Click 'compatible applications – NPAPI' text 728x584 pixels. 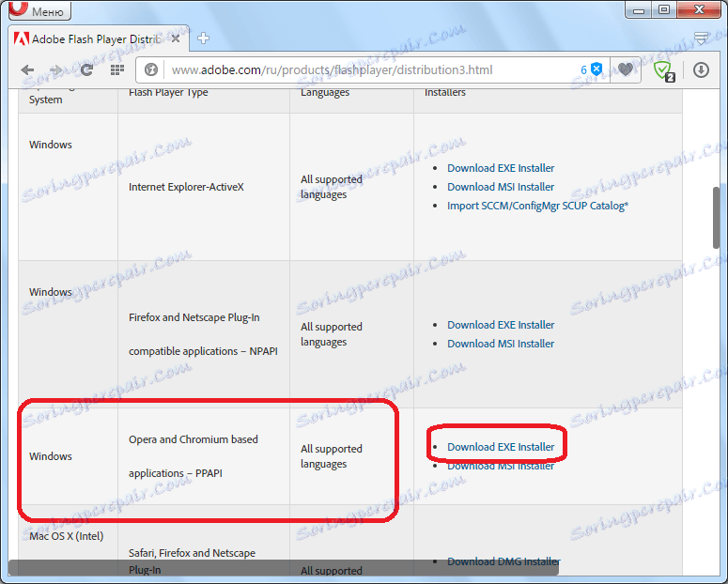coord(203,351)
